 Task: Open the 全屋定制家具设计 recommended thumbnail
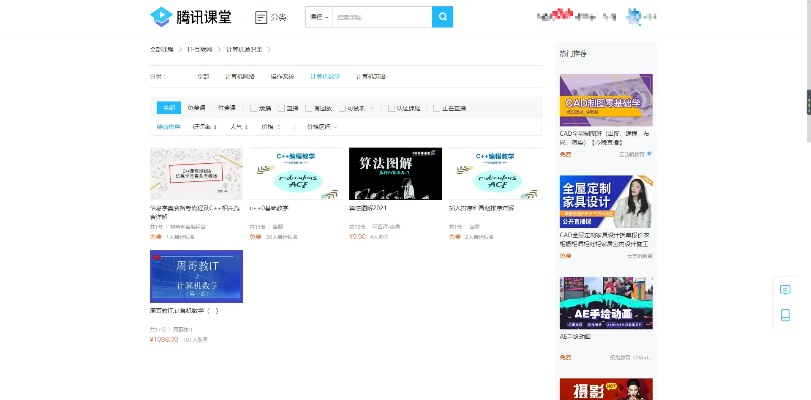point(606,202)
